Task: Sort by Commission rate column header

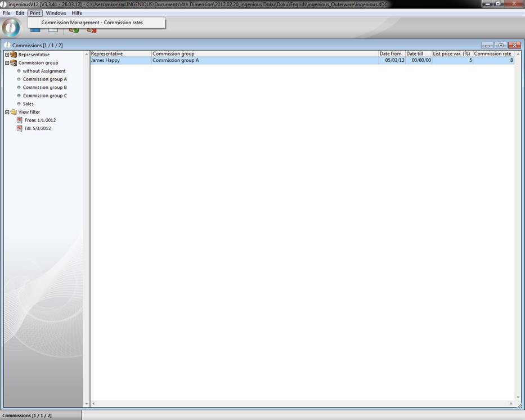Action: pos(492,53)
